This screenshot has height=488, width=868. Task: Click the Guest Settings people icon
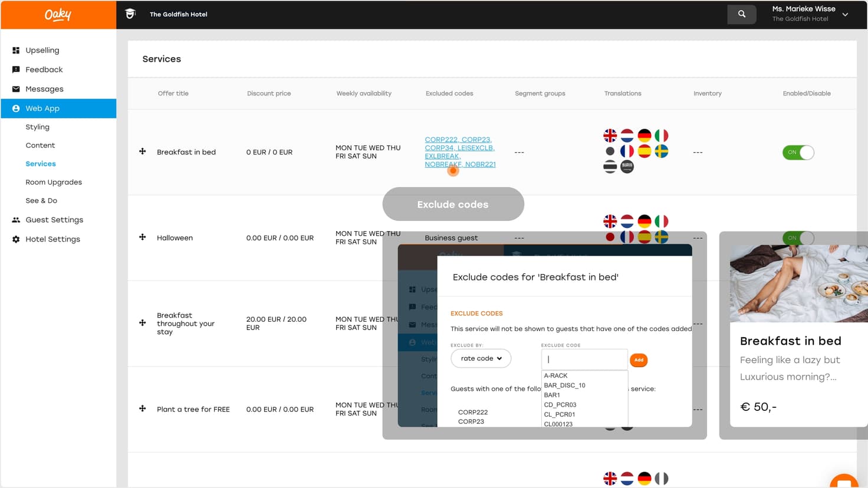tap(16, 220)
